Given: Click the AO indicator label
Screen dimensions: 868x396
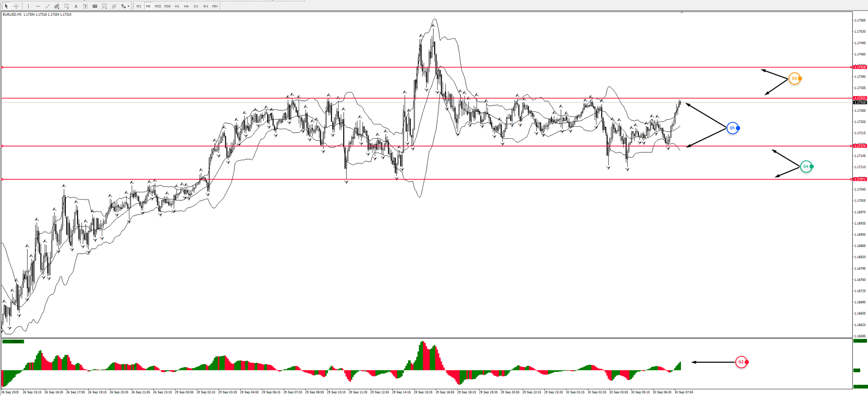Looking at the screenshot, I should 13,342.
